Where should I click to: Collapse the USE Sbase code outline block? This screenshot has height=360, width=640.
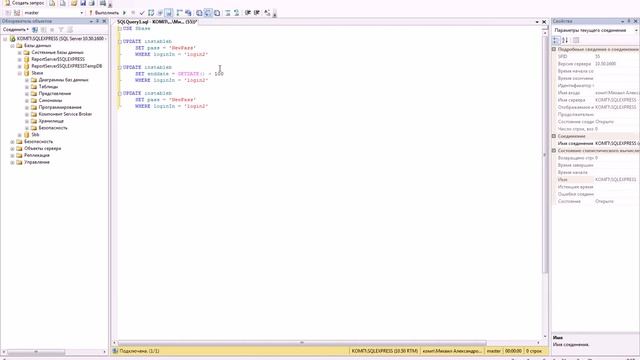pyautogui.click(x=120, y=29)
